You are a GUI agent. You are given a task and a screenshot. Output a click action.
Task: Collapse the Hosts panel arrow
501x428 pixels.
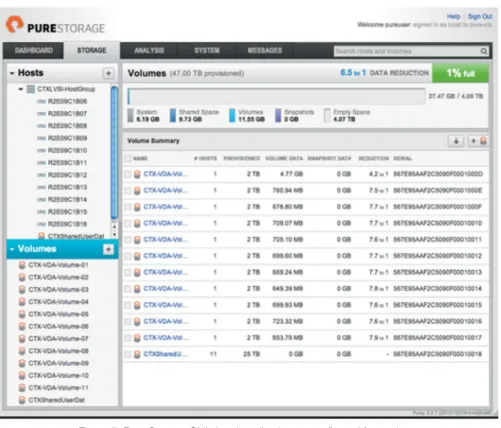pos(12,73)
